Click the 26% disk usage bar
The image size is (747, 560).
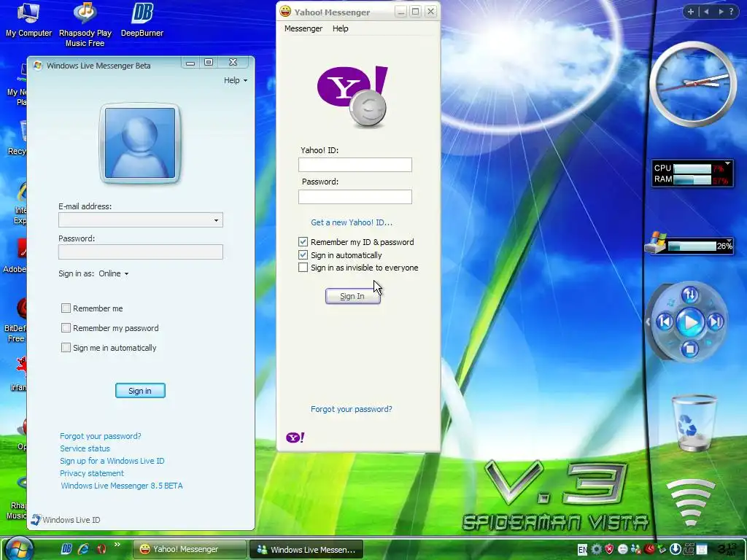pyautogui.click(x=692, y=246)
